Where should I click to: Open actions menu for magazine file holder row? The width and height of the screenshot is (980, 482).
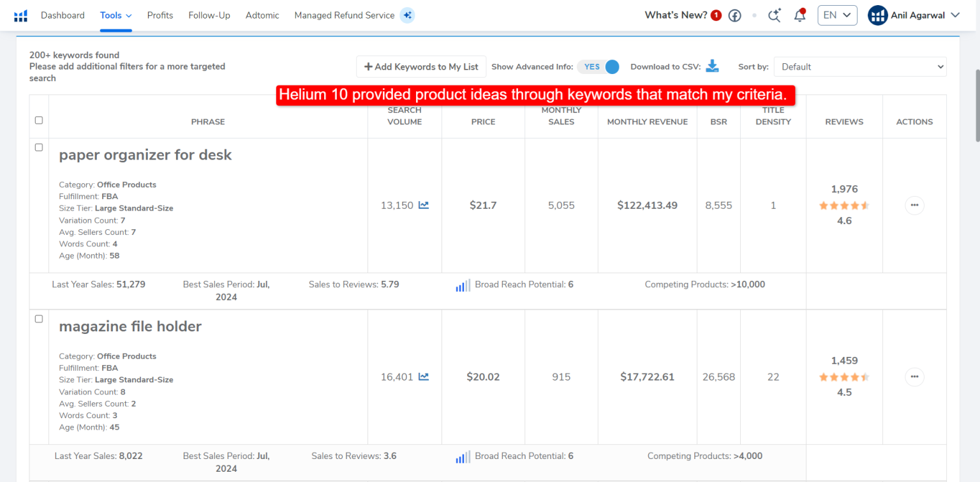coord(914,377)
